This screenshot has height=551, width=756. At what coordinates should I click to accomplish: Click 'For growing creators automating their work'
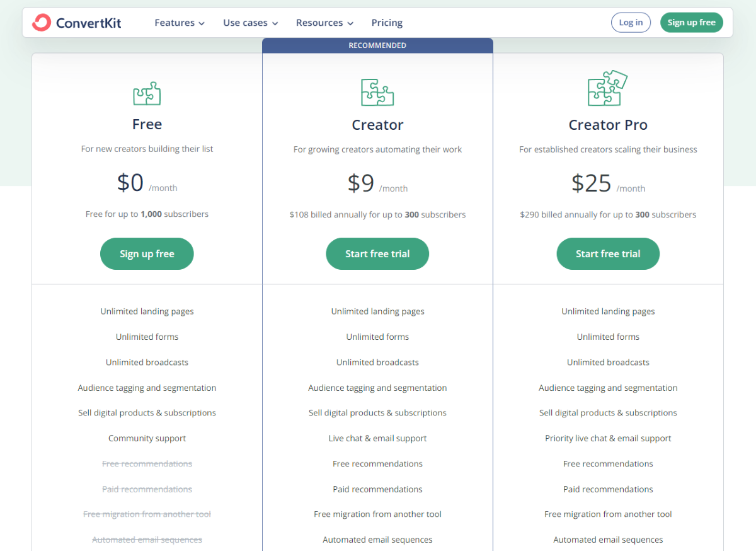377,150
